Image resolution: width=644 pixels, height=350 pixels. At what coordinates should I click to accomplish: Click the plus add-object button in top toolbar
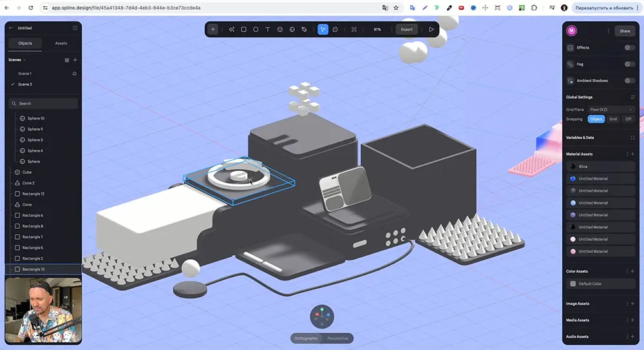pos(213,30)
